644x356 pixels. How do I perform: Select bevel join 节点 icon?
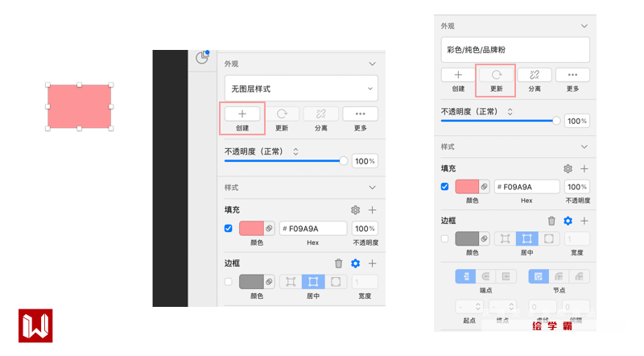click(579, 276)
